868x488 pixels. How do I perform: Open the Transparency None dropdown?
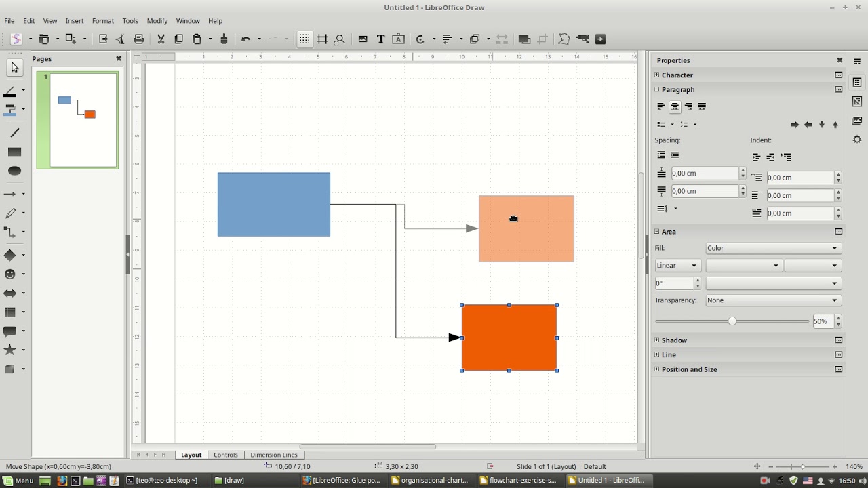pyautogui.click(x=774, y=300)
